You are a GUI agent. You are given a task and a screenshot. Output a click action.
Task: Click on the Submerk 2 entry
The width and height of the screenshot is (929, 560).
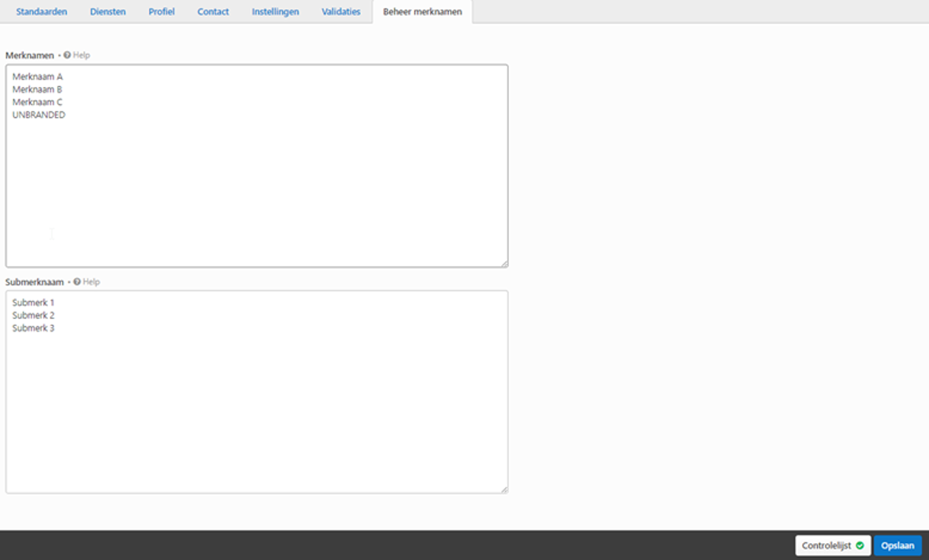(x=32, y=315)
